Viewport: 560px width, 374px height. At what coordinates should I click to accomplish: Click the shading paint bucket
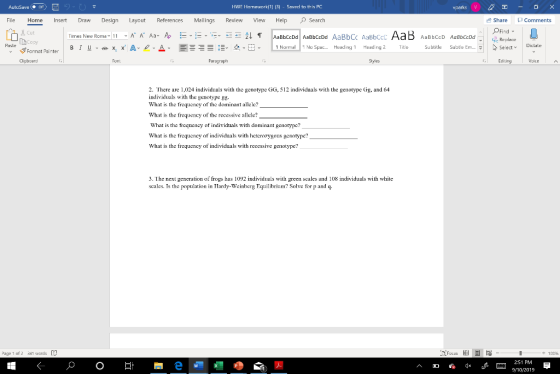tap(236, 48)
